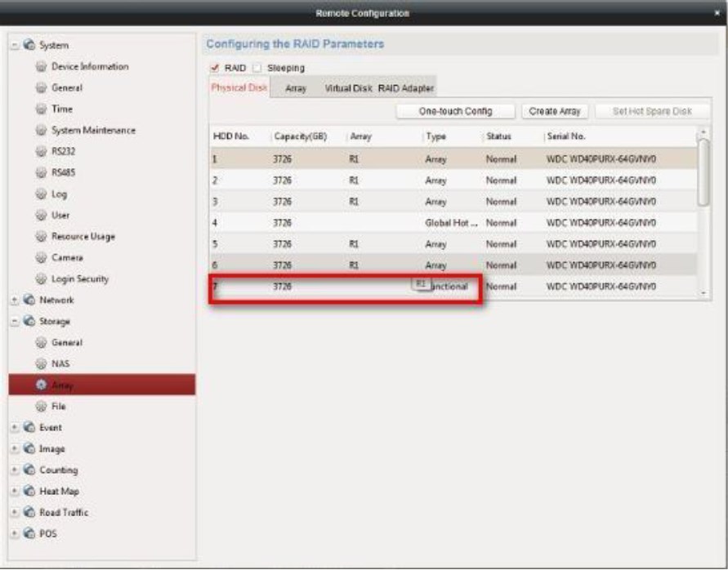Click the Network globe icon

click(x=29, y=301)
